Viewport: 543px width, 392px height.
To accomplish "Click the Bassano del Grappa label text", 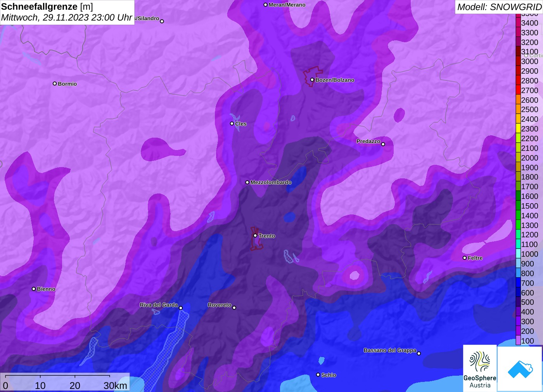I will tap(390, 350).
